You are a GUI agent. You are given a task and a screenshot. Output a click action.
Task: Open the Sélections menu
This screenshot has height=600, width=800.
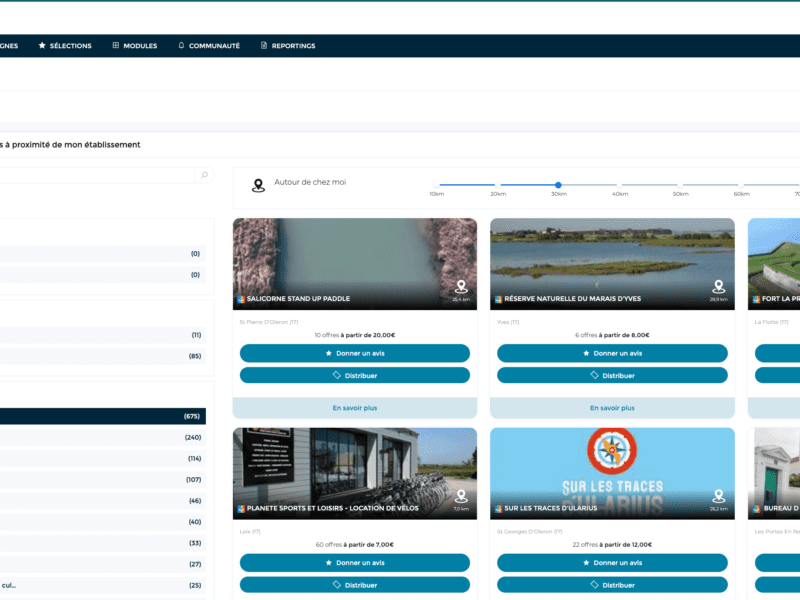65,46
